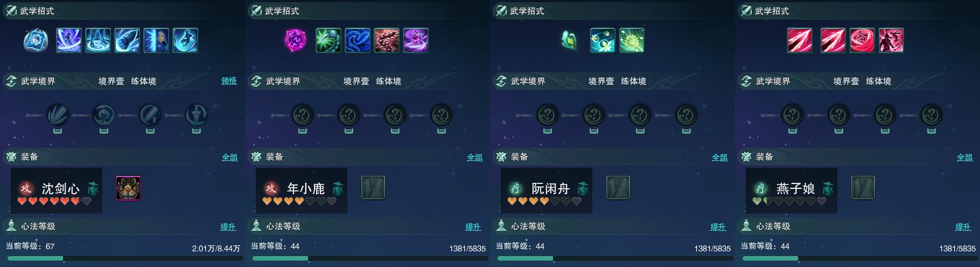Open 全部 equipment for 年小鹿

coord(474,158)
